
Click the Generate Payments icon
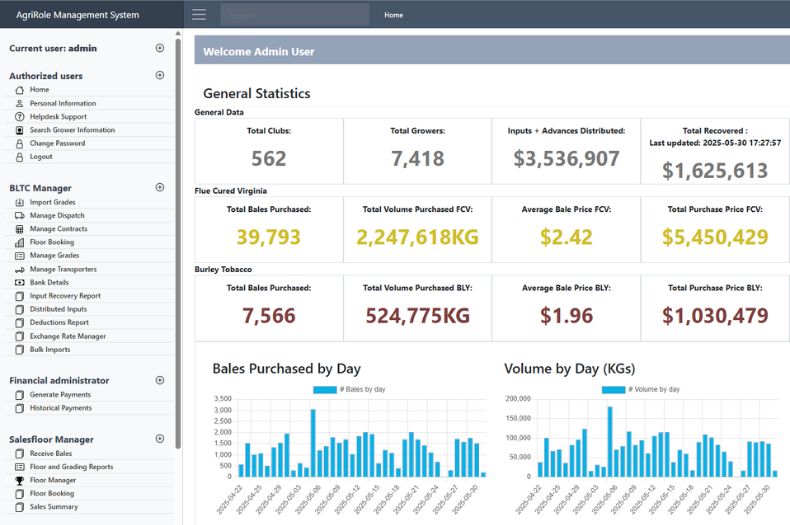20,395
